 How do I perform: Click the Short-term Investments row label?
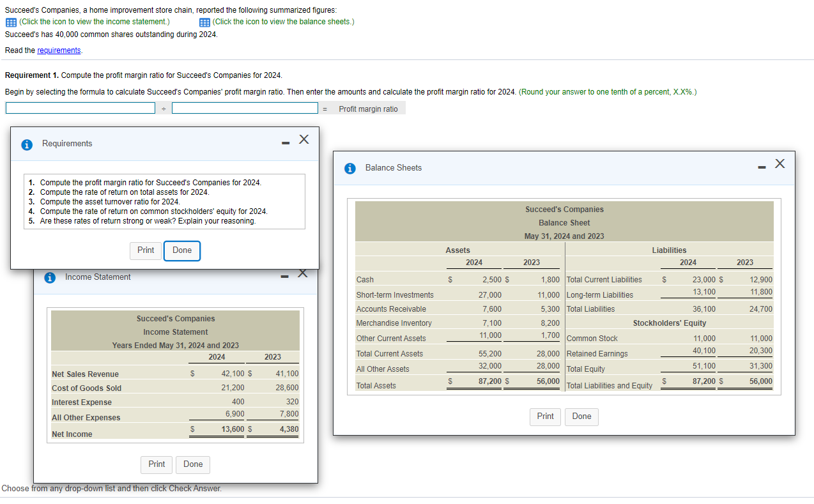[395, 295]
